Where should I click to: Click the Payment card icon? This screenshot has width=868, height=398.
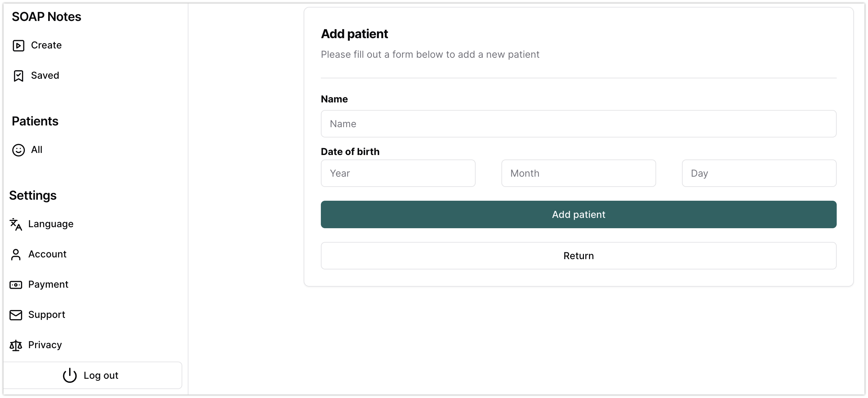(15, 284)
